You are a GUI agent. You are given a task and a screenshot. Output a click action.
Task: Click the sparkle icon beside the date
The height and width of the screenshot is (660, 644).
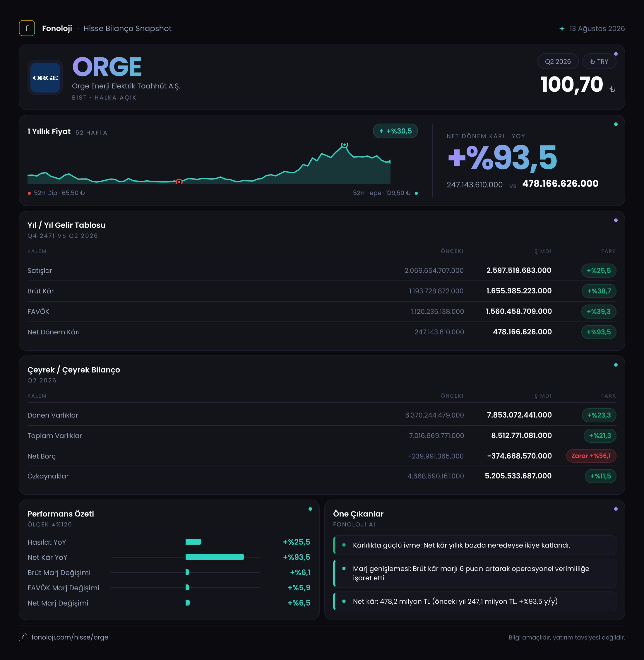click(x=562, y=29)
